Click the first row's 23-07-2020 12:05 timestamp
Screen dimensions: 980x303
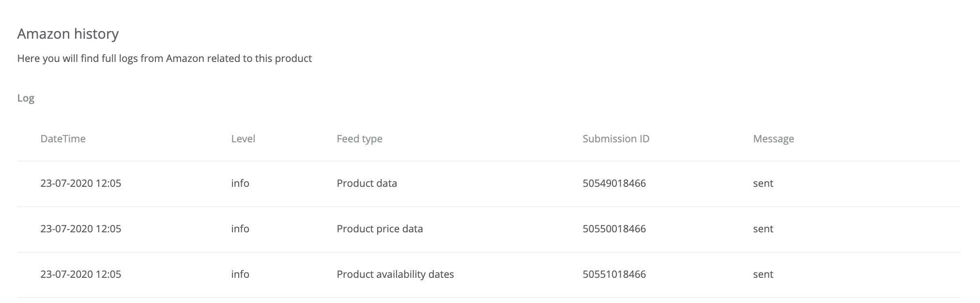(x=81, y=183)
